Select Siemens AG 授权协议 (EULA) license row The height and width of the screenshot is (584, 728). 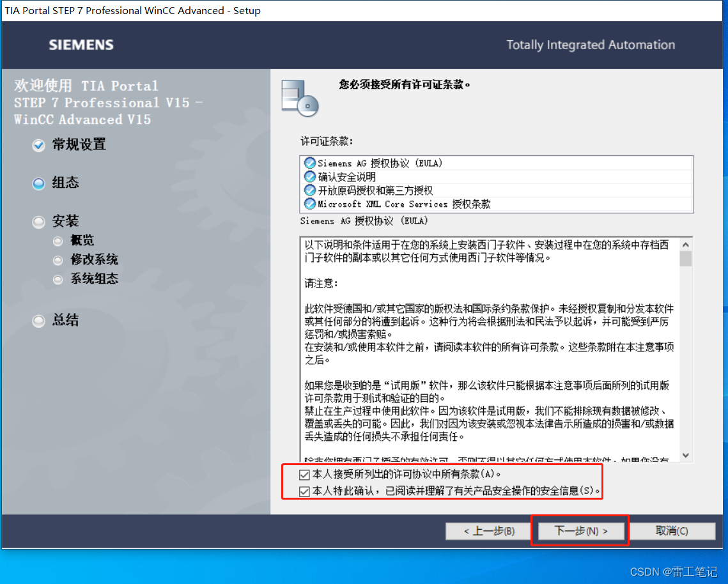click(497, 164)
